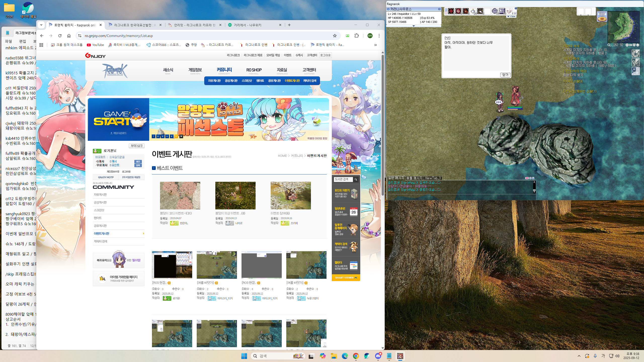Click the microphone icon in system tray
The width and height of the screenshot is (644, 362).
(x=595, y=356)
